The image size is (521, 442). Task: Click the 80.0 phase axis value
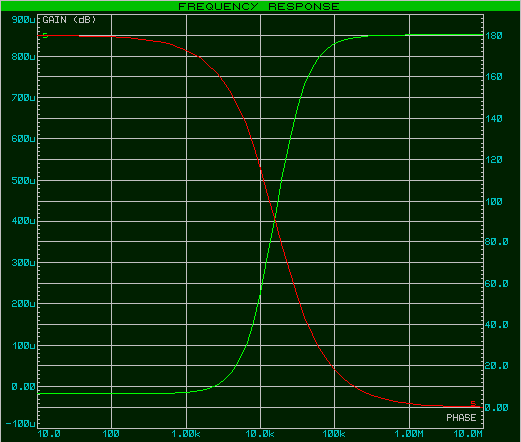[x=497, y=242]
